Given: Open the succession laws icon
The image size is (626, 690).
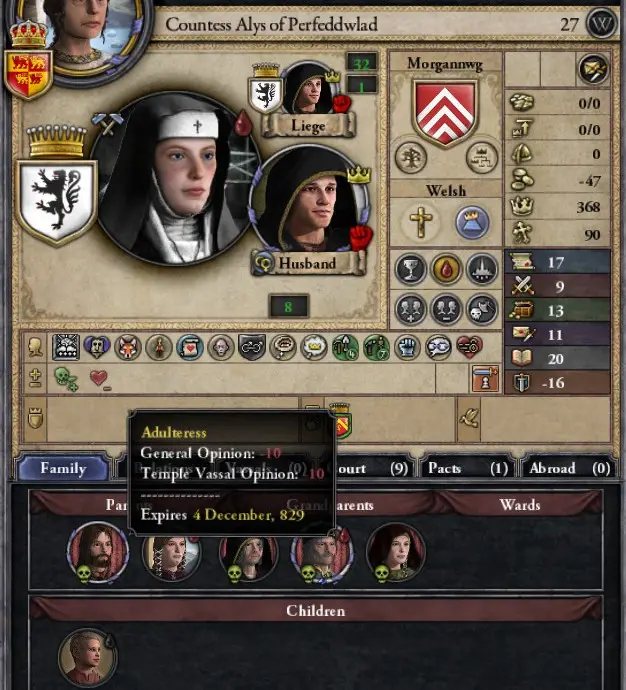Looking at the screenshot, I should coord(481,158).
